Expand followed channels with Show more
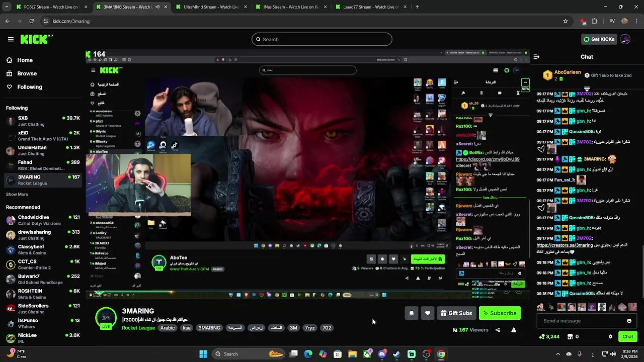Image resolution: width=644 pixels, height=362 pixels. point(17,194)
